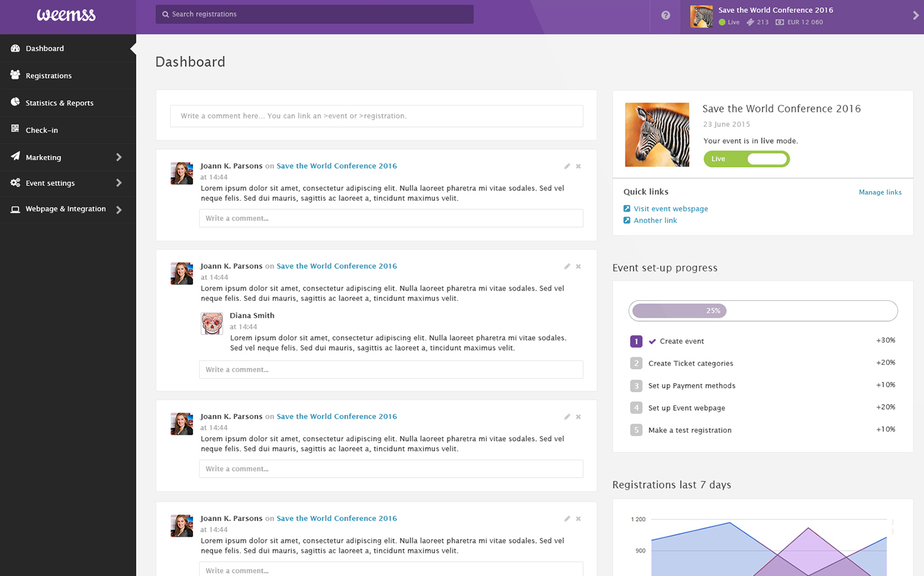Expand the Webpage & Integration submenu

click(x=119, y=210)
